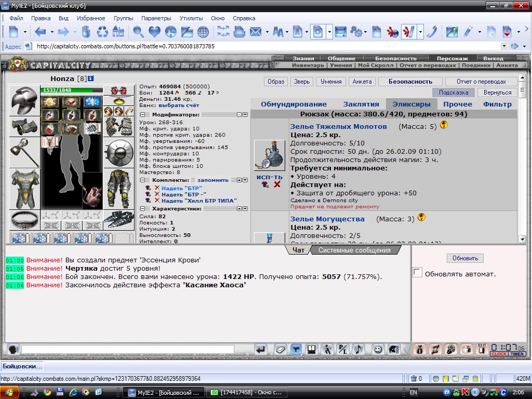The width and height of the screenshot is (532, 399).
Task: Click the EXIT door icon
Action: click(x=482, y=349)
